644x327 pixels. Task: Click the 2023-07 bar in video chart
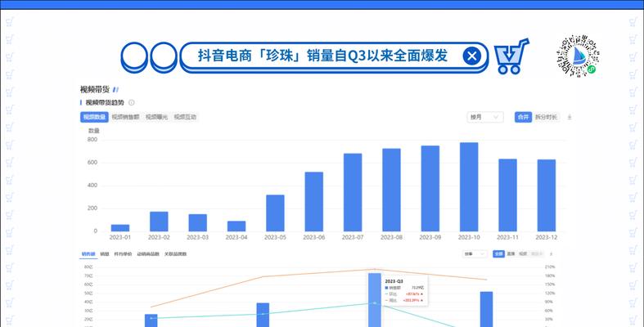click(x=353, y=192)
